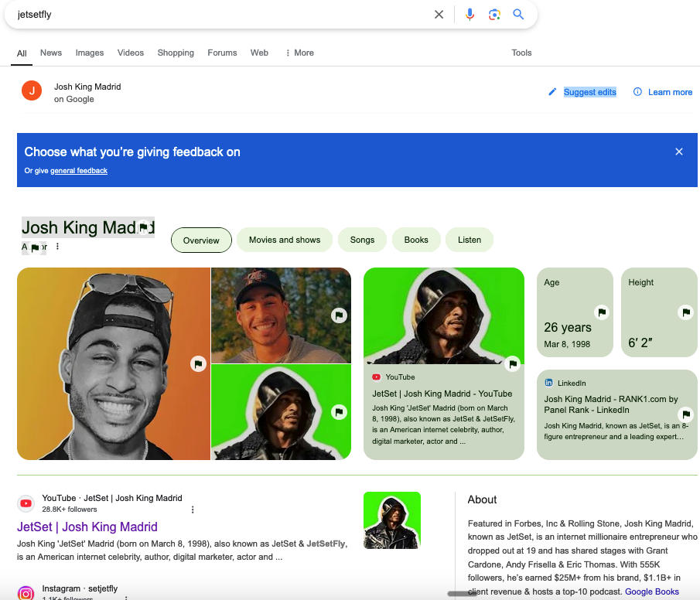Viewport: 700px width, 600px height.
Task: Flag the baseball cap outdoor photo
Action: tap(339, 315)
